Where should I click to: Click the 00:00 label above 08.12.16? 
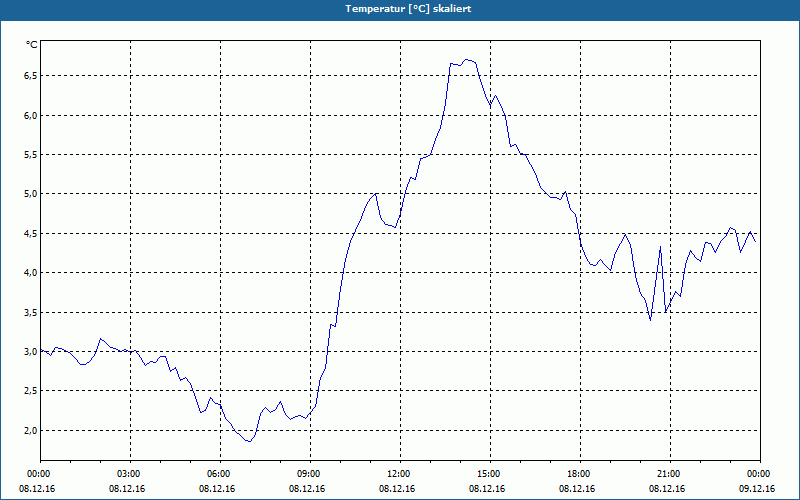[38, 474]
